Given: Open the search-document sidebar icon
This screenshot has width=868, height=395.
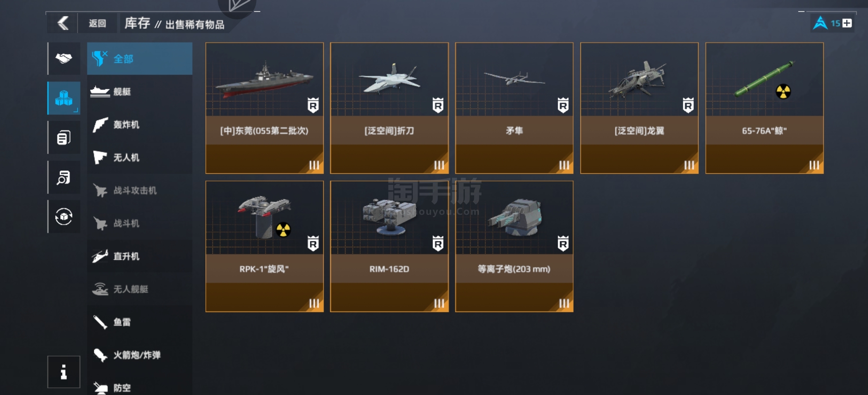Looking at the screenshot, I should (64, 177).
